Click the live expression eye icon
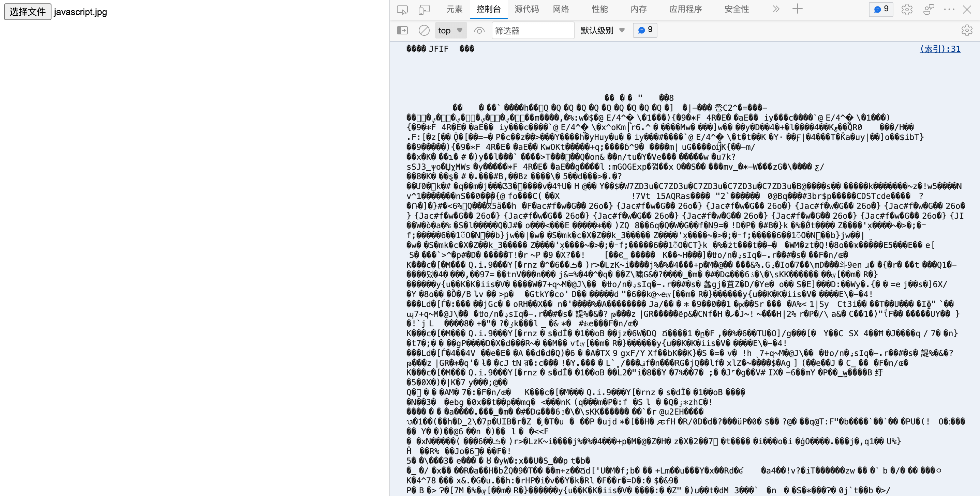 click(x=479, y=30)
